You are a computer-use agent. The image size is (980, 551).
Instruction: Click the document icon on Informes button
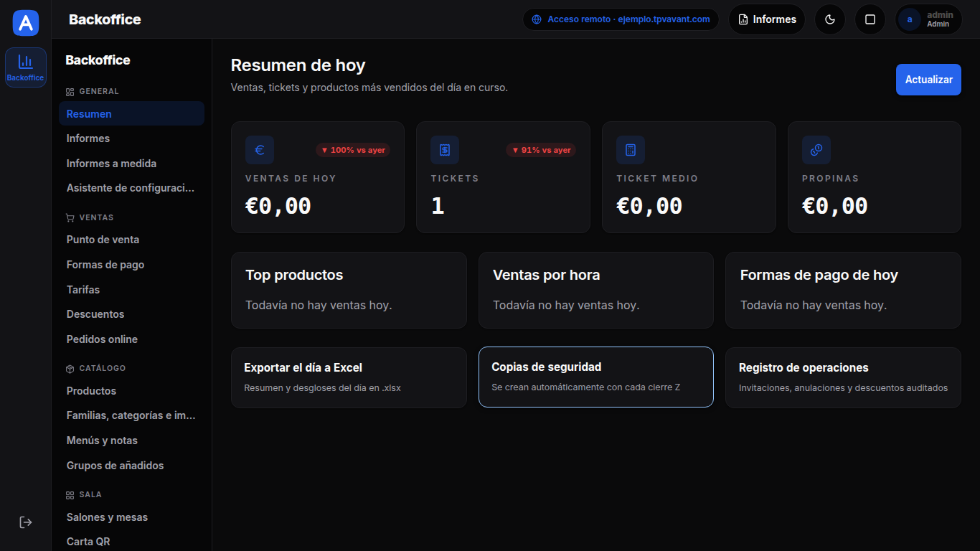(x=743, y=19)
